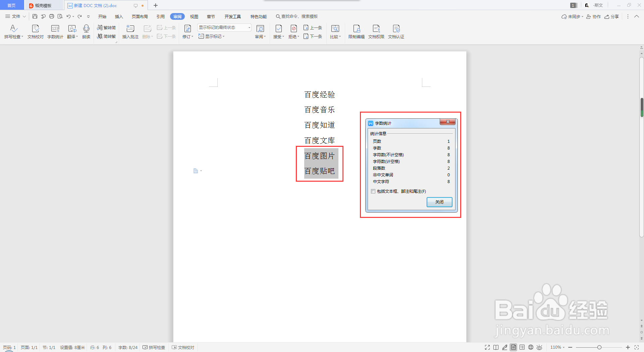The image size is (644, 352).
Task: Toggle 文档校对 in the status bar
Action: [183, 347]
